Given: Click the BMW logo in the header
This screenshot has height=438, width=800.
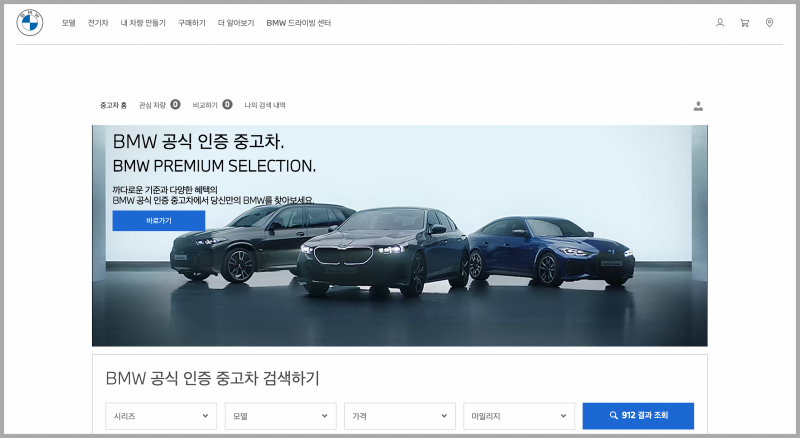Looking at the screenshot, I should coord(30,22).
